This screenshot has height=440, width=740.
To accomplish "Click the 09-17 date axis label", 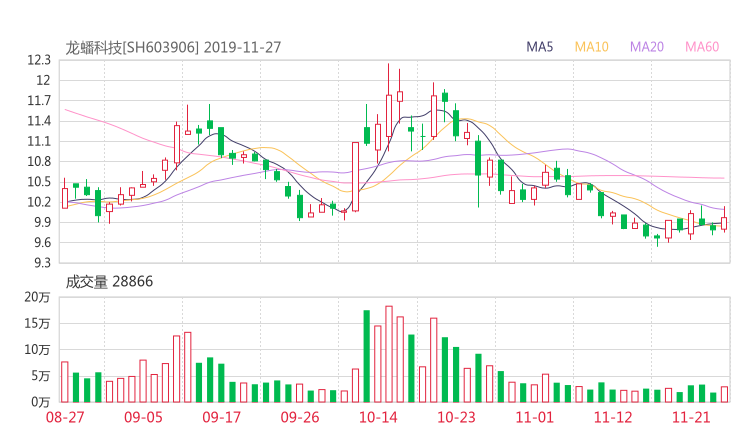I will click(x=221, y=417).
